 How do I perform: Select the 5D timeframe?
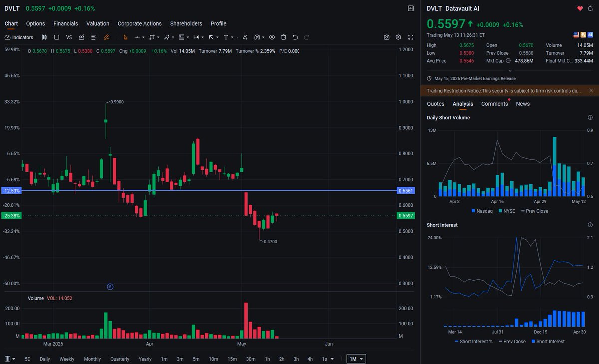click(x=28, y=359)
